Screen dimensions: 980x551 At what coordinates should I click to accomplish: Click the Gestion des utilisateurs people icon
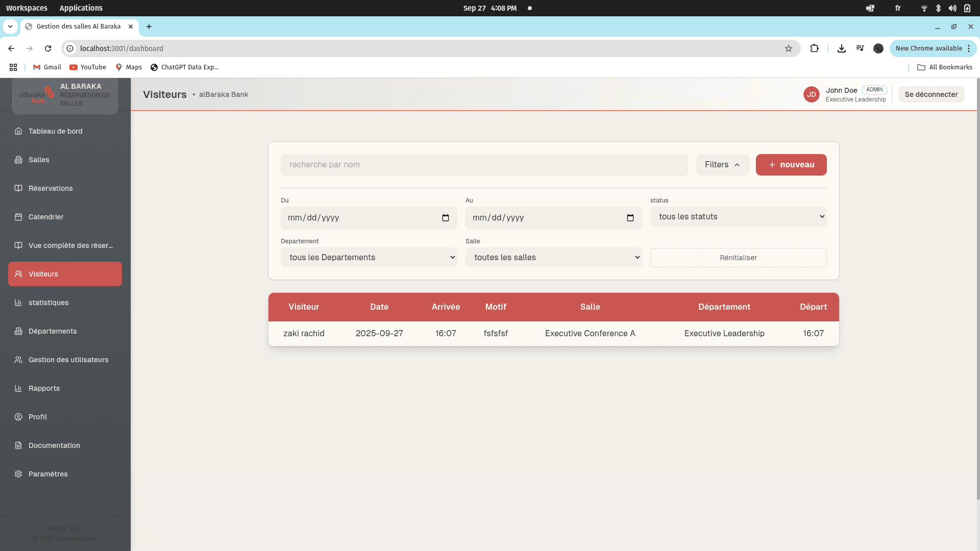click(18, 360)
